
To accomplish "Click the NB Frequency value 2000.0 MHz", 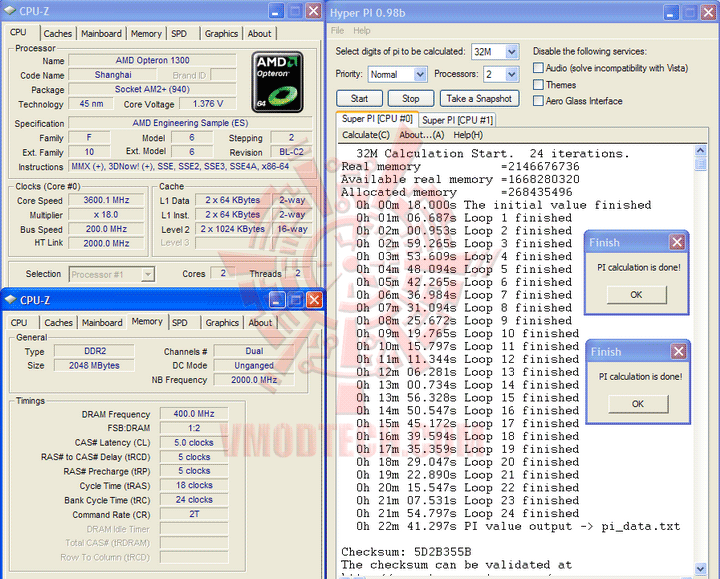I will tap(254, 380).
